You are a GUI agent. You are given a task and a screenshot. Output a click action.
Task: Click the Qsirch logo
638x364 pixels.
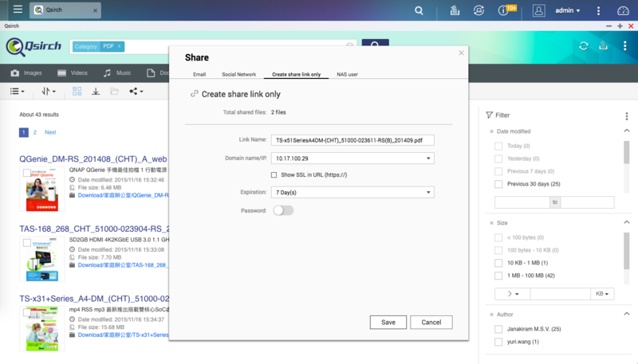(x=33, y=47)
